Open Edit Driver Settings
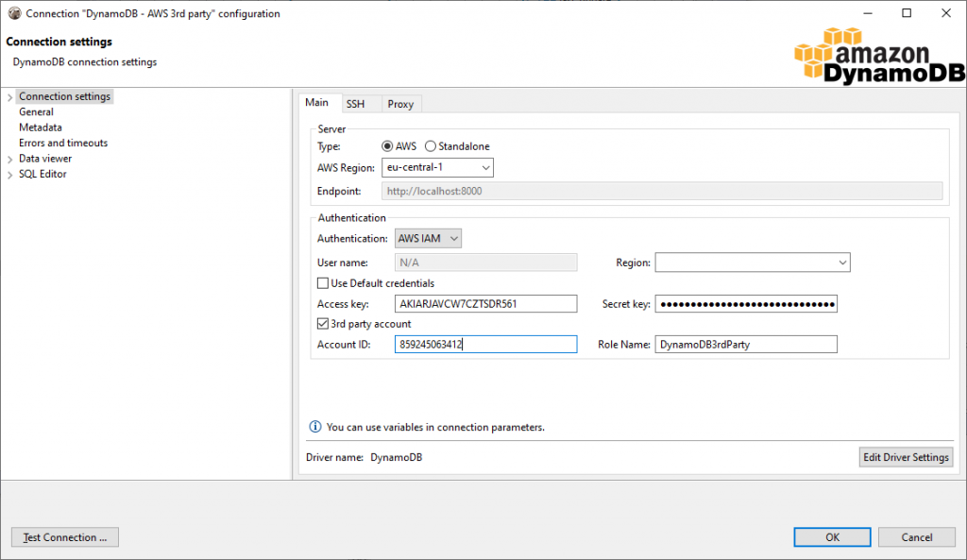The image size is (967, 560). tap(906, 457)
